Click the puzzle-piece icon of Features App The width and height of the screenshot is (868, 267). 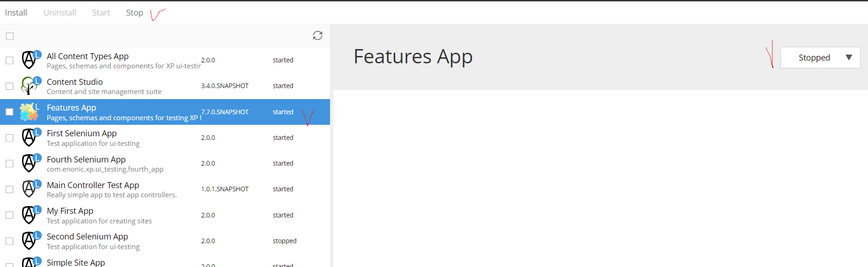[x=29, y=112]
